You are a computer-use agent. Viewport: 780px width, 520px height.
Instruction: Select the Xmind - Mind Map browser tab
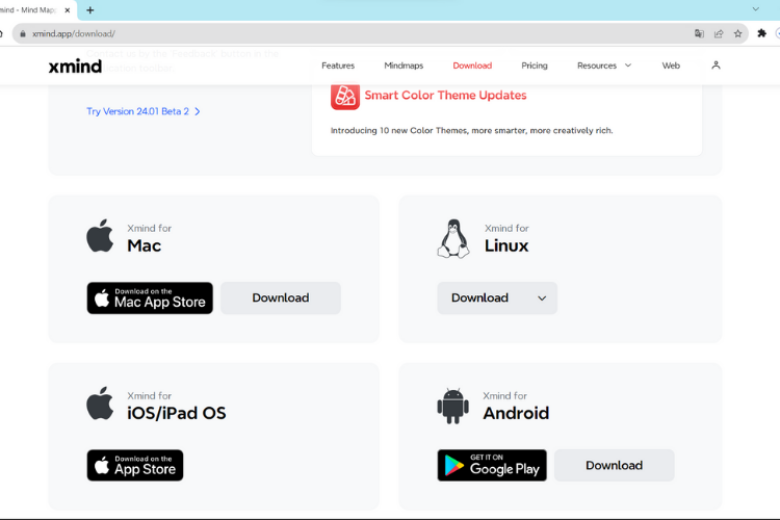31,10
